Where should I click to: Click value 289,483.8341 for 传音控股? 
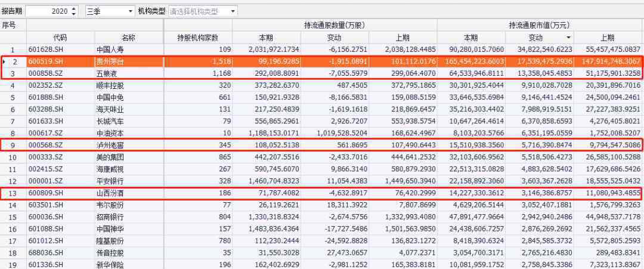coord(608,253)
